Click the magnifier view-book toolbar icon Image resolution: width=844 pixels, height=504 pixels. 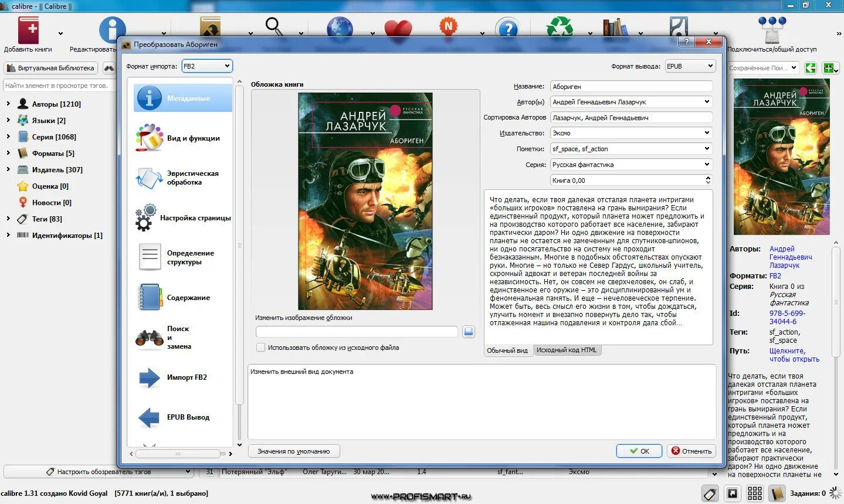[x=274, y=26]
